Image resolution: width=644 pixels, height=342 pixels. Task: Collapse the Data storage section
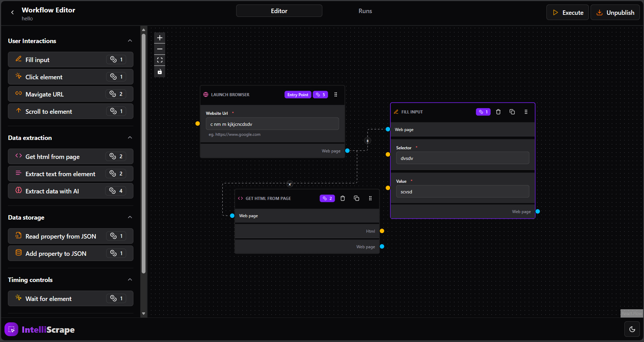pyautogui.click(x=130, y=217)
